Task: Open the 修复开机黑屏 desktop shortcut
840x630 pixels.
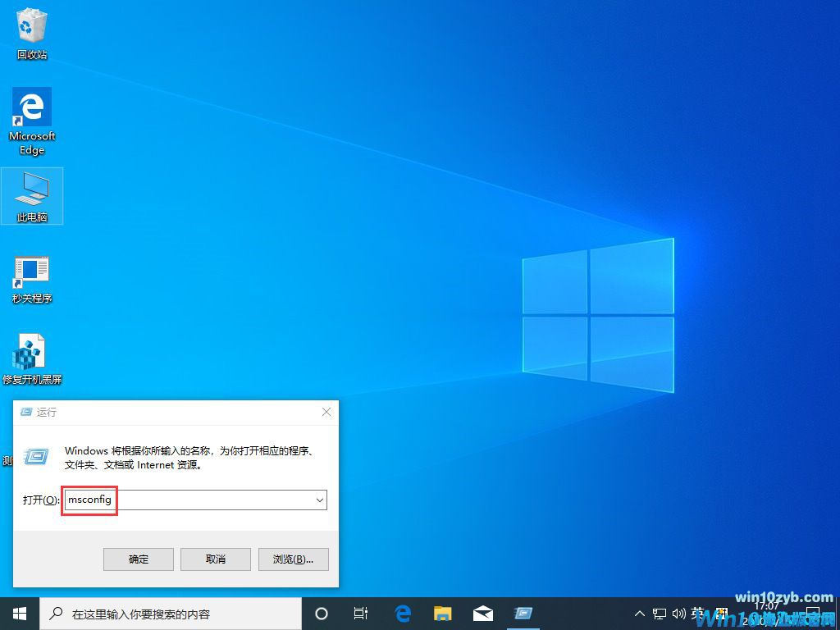Action: tap(31, 349)
